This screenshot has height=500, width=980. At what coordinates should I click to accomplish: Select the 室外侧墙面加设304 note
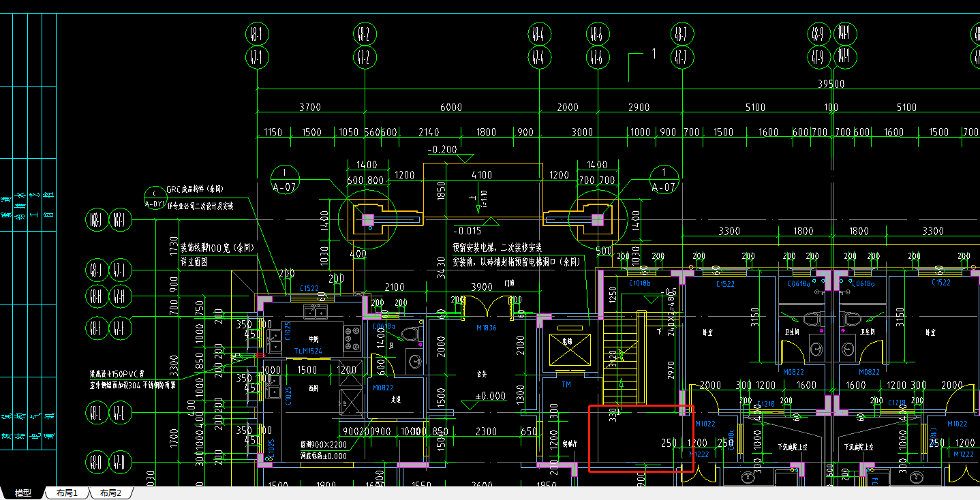point(133,385)
